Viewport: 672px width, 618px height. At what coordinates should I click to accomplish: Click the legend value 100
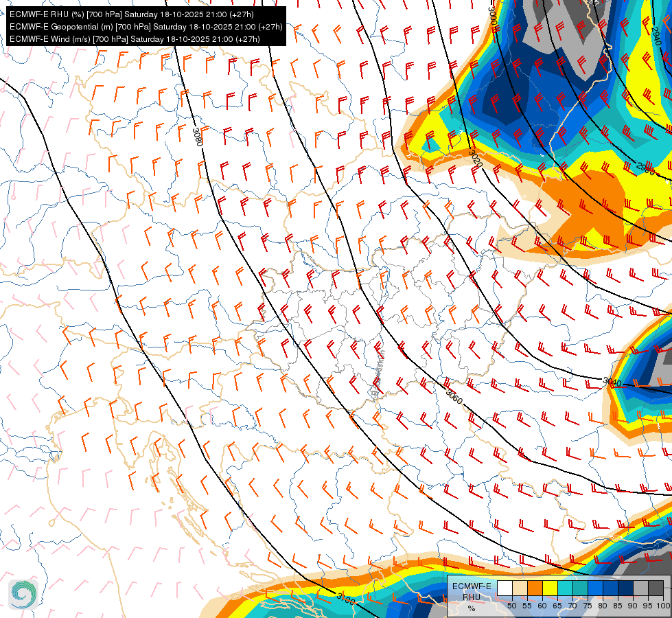(663, 606)
